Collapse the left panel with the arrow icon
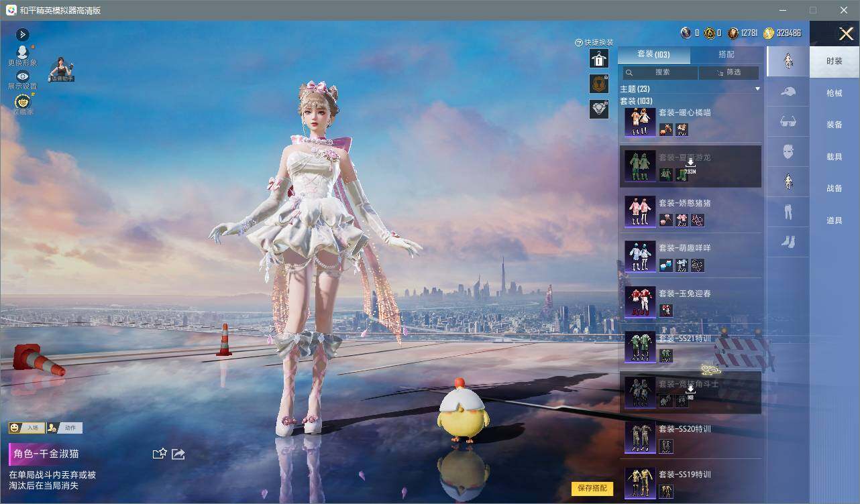 (x=23, y=35)
